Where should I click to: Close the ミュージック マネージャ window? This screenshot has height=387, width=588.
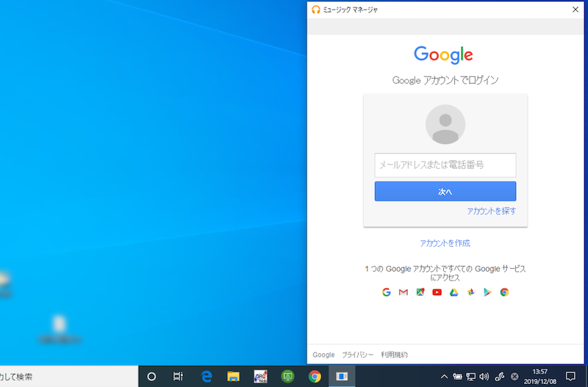point(575,10)
